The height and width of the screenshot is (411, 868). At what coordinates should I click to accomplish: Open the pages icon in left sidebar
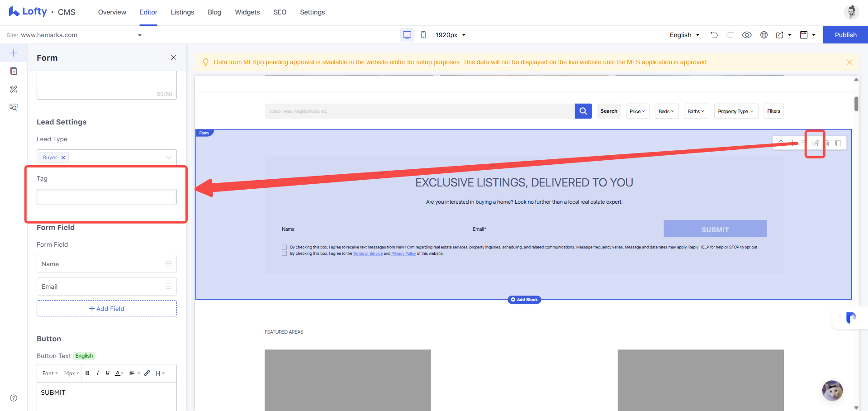[14, 71]
